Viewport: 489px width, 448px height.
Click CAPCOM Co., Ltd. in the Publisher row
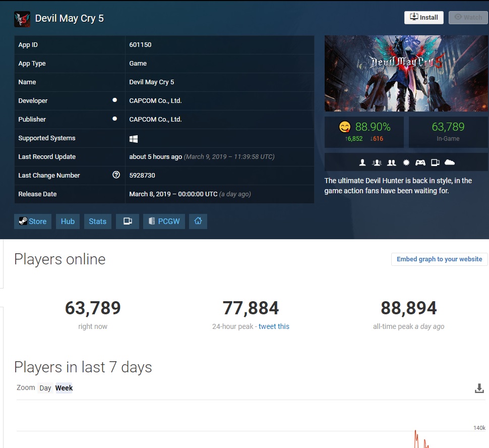(x=155, y=119)
